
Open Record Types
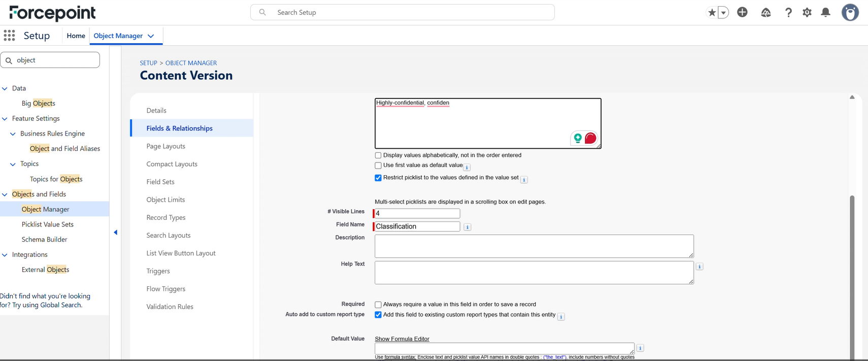pos(166,217)
